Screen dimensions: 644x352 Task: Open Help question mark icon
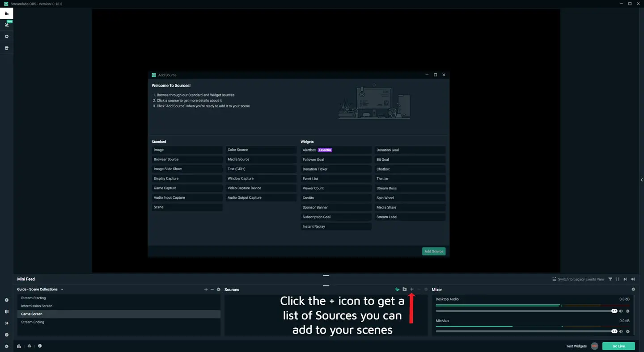point(6,335)
